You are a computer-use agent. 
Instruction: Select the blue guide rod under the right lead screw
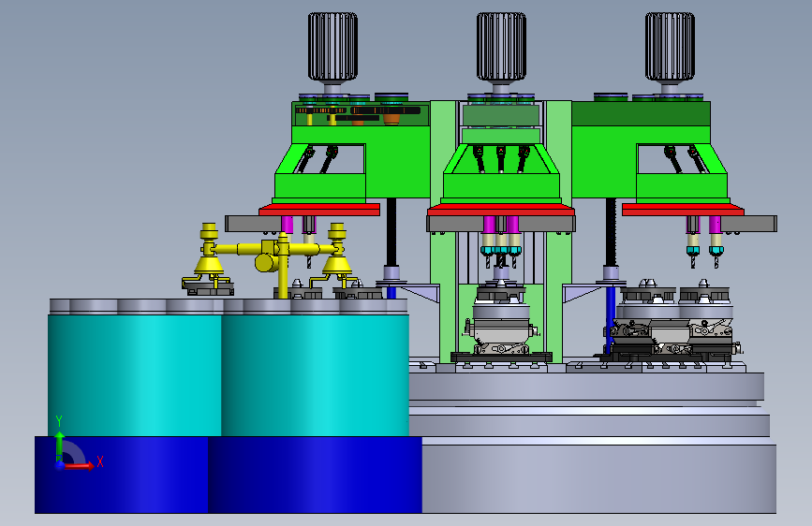tap(611, 319)
